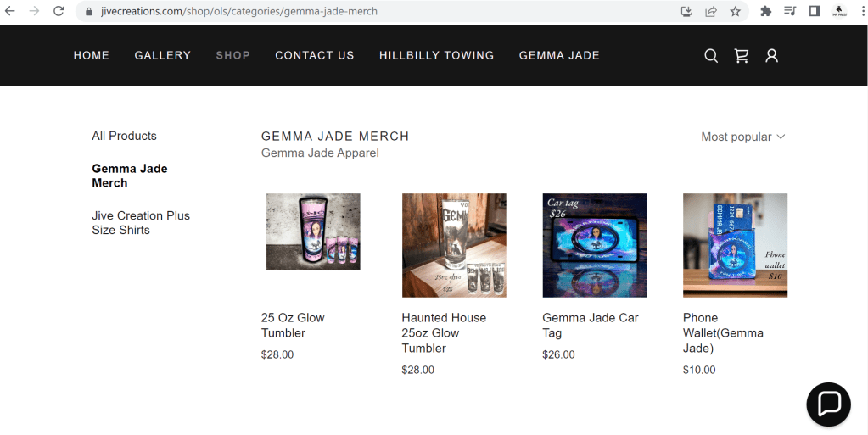The height and width of the screenshot is (435, 868).
Task: Click the share page icon
Action: point(711,11)
